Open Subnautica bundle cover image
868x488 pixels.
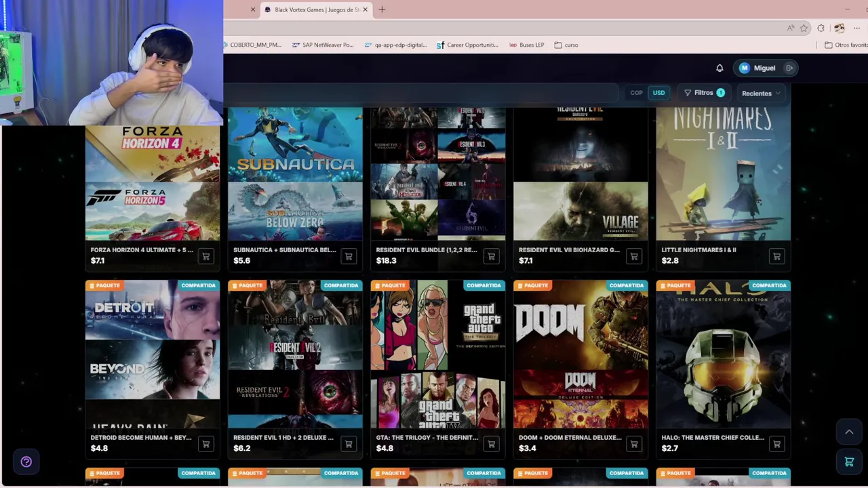pos(295,174)
